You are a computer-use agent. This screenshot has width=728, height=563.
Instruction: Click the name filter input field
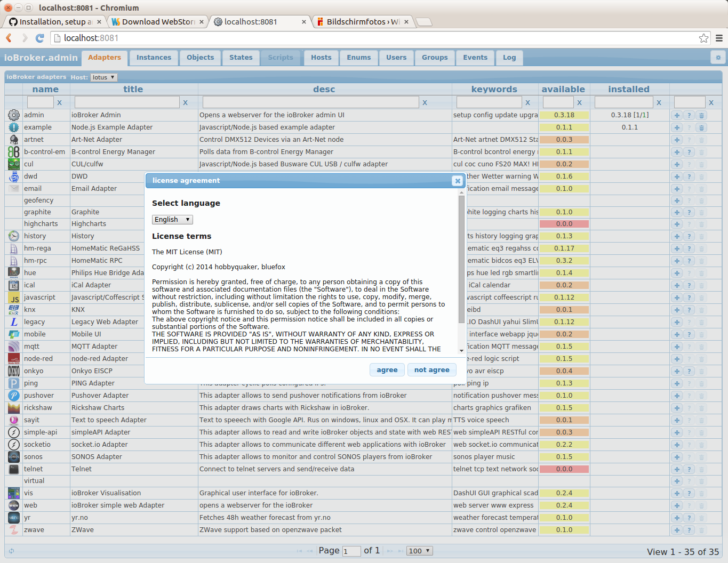point(41,102)
